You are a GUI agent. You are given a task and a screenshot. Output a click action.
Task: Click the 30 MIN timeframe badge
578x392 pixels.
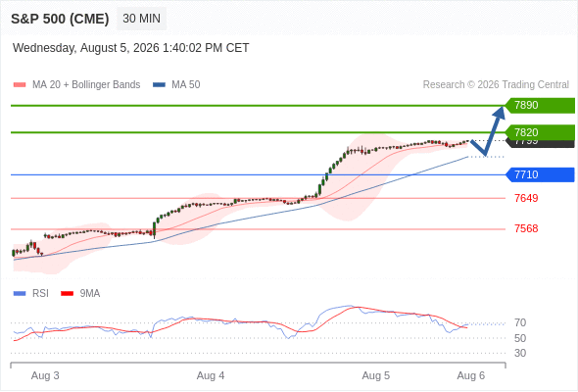tap(141, 19)
